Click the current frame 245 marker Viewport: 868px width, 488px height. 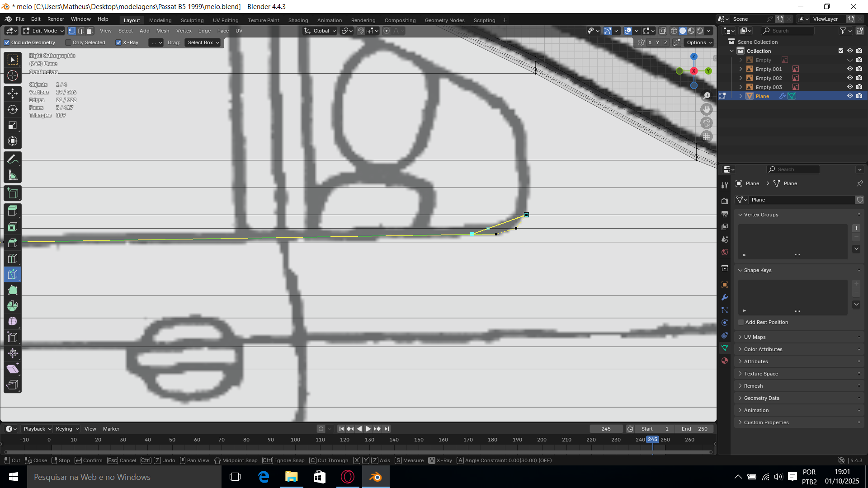652,439
